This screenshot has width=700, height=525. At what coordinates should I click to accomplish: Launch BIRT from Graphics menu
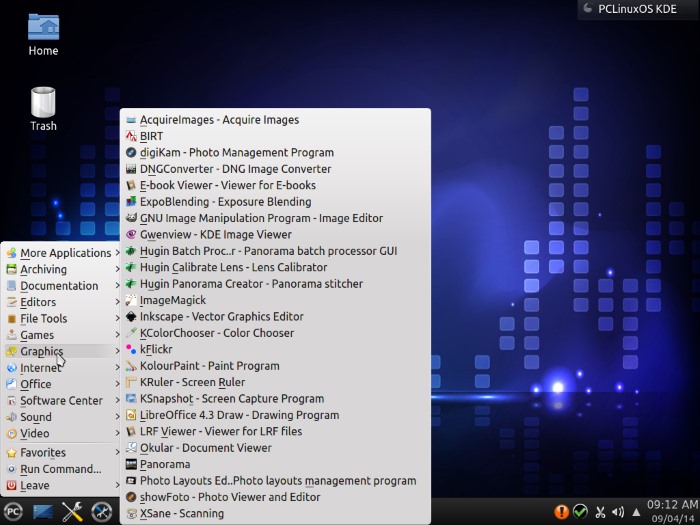point(275,136)
